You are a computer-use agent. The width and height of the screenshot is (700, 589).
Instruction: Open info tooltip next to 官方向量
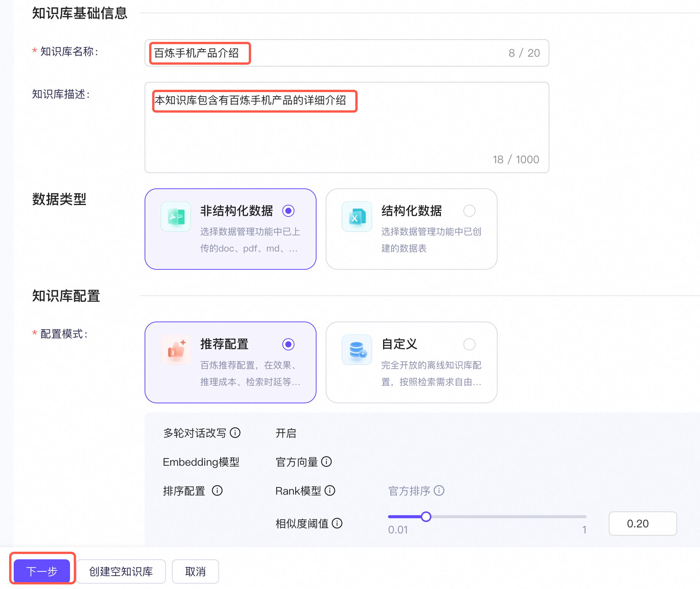[x=326, y=462]
